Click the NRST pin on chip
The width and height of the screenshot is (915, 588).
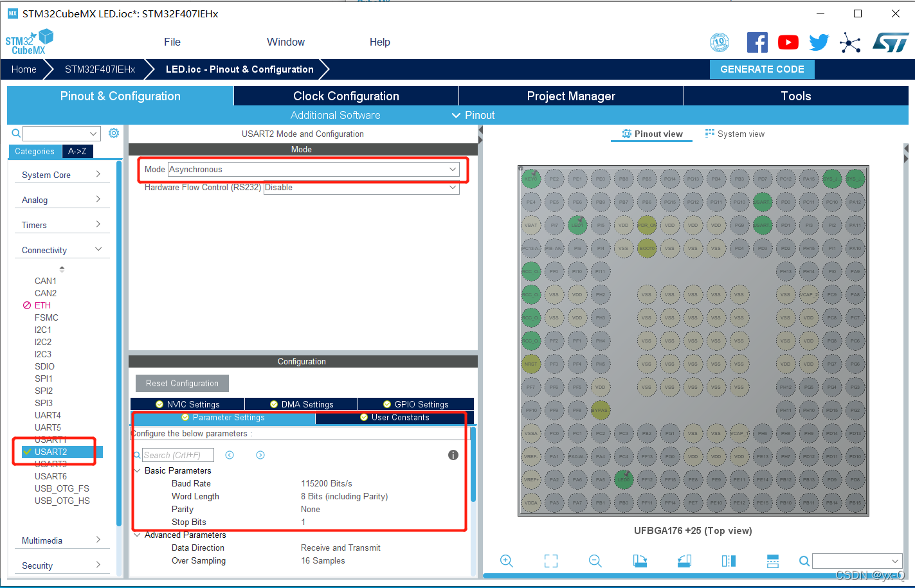coord(530,364)
